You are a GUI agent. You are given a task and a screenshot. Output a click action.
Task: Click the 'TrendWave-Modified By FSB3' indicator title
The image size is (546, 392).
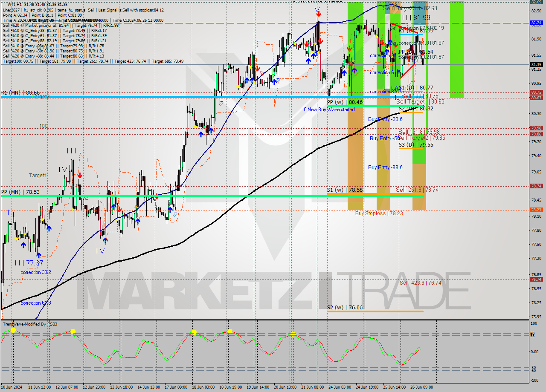pyautogui.click(x=30, y=324)
